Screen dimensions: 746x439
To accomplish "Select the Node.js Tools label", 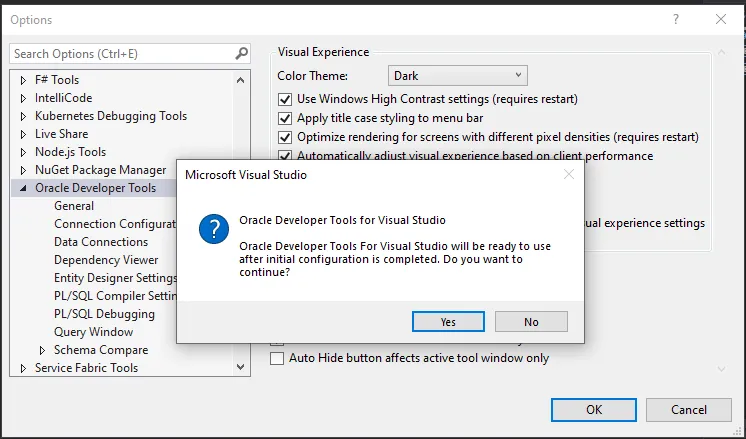I will [x=70, y=152].
